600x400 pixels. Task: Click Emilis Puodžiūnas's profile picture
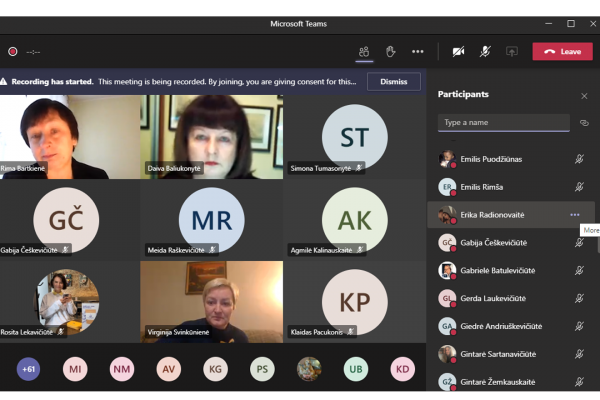[447, 159]
